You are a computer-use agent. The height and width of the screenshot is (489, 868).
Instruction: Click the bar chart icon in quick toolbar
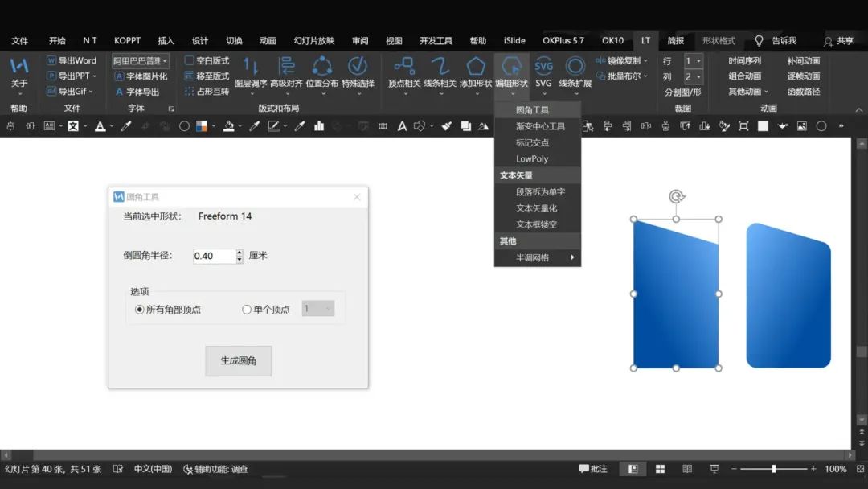pos(319,126)
